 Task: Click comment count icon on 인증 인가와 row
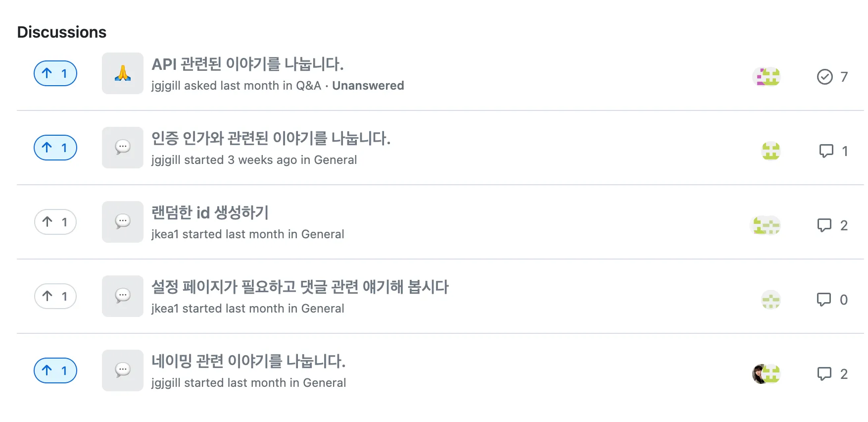pos(826,151)
